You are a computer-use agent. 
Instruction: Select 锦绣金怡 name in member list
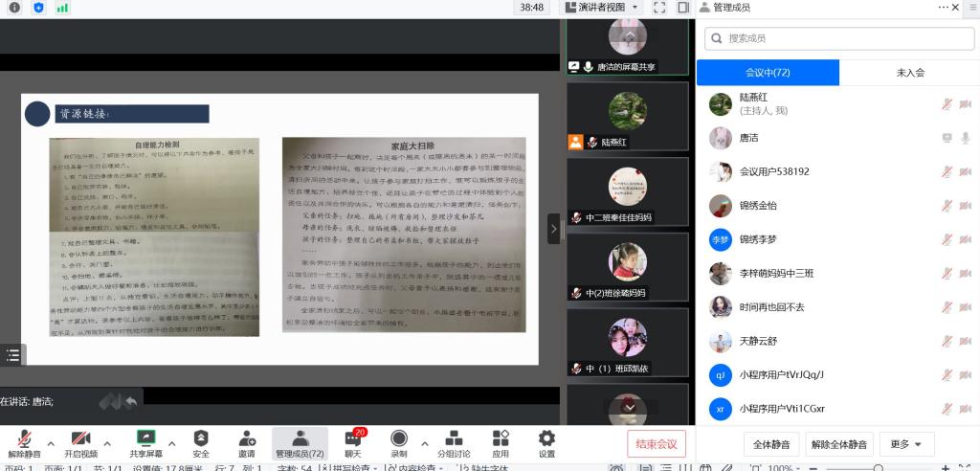point(758,205)
